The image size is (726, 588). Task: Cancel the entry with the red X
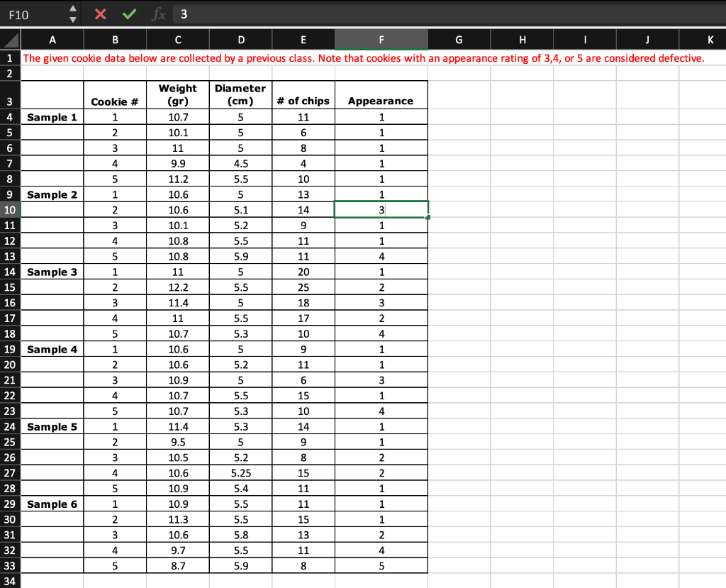100,14
